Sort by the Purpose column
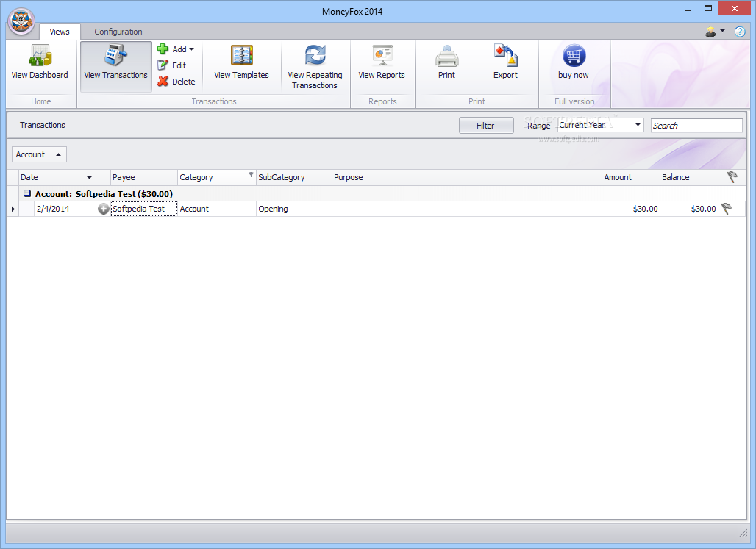This screenshot has height=549, width=756. click(x=467, y=177)
